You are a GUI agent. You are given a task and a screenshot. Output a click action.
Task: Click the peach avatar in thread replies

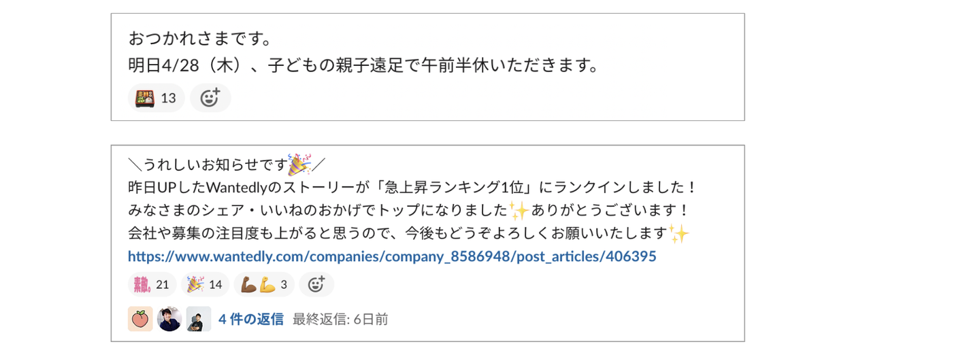point(140,319)
